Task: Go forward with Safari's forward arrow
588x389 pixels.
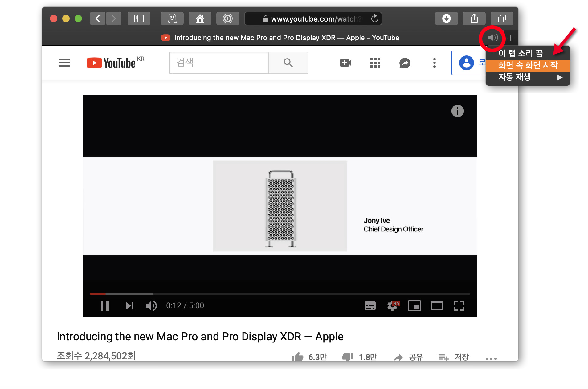Action: pyautogui.click(x=114, y=19)
